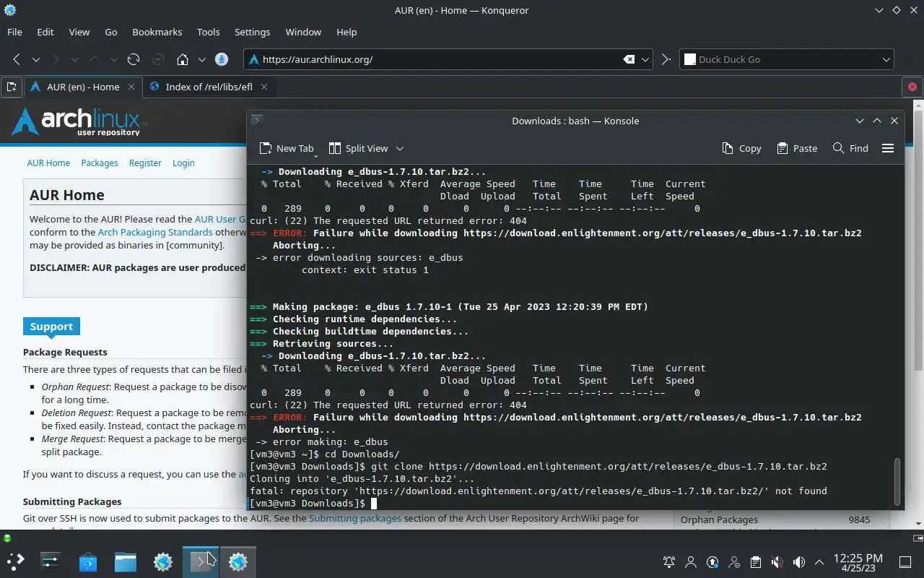Launch Discover store from the taskbar
This screenshot has height=578, width=924.
[x=88, y=561]
